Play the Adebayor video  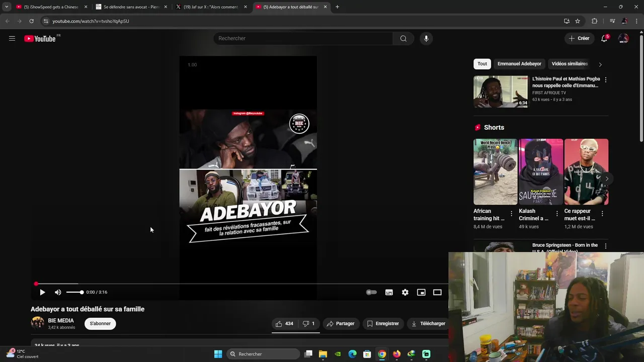point(42,292)
